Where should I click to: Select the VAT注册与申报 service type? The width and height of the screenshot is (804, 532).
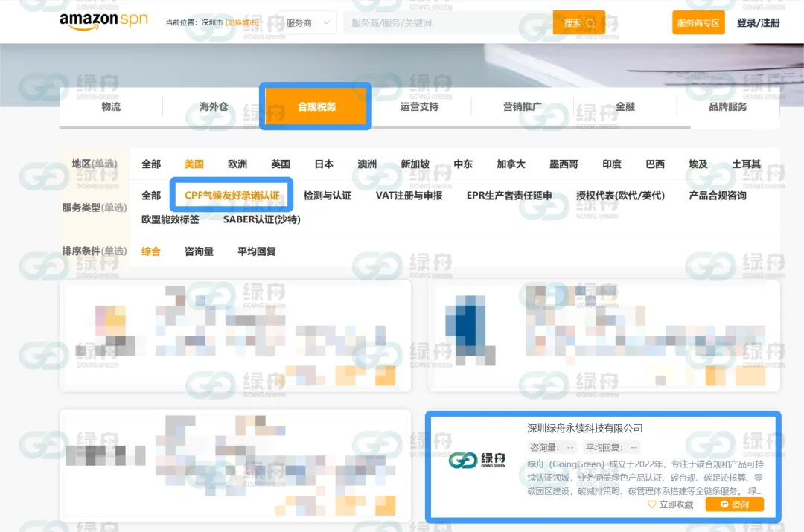point(409,195)
